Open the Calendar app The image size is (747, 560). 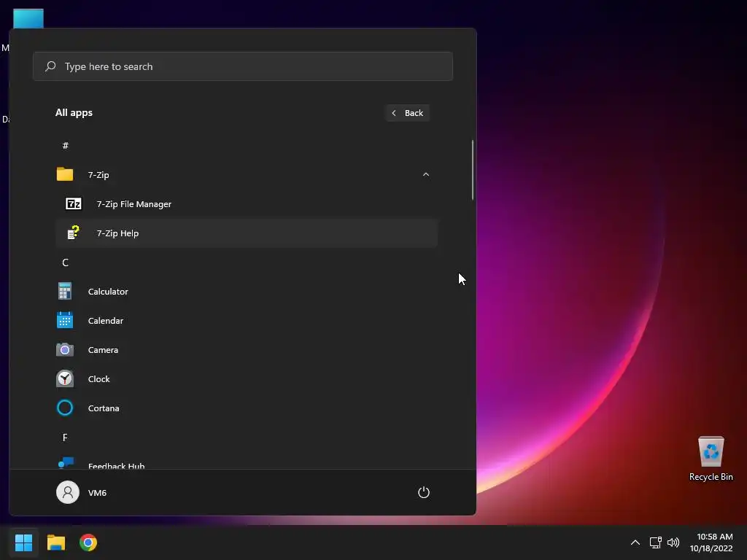point(247,321)
